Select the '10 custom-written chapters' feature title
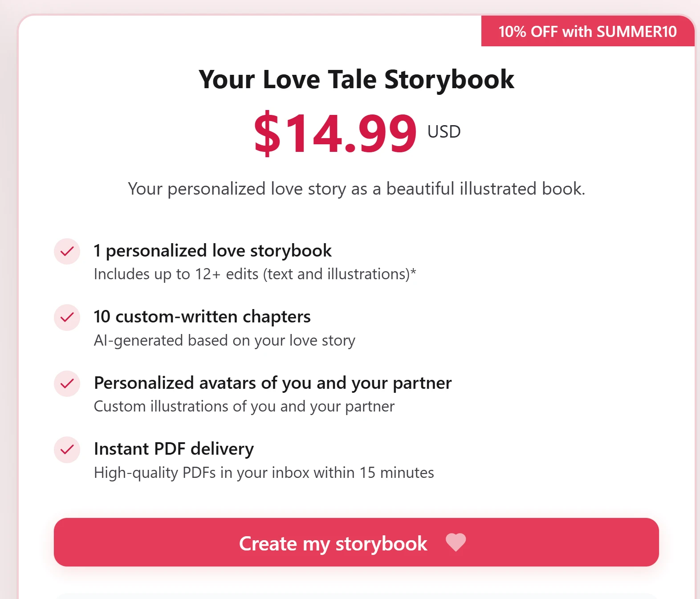This screenshot has width=700, height=599. click(202, 317)
